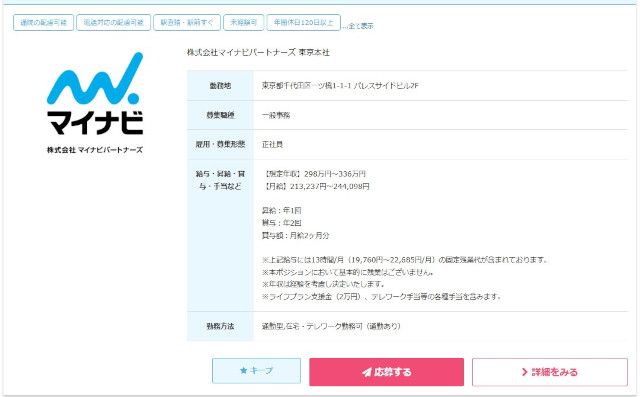Click the 募集職種 row label
640x397 pixels.
click(220, 115)
